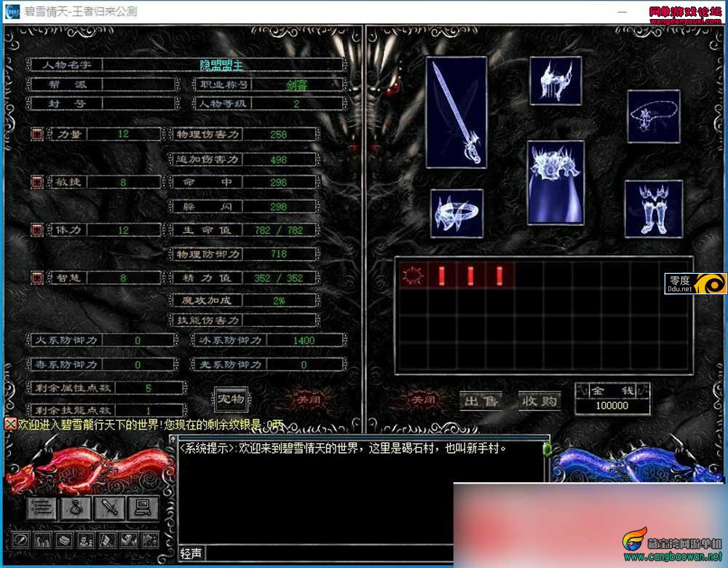Click the 剩余属性点数 value 5

point(148,388)
